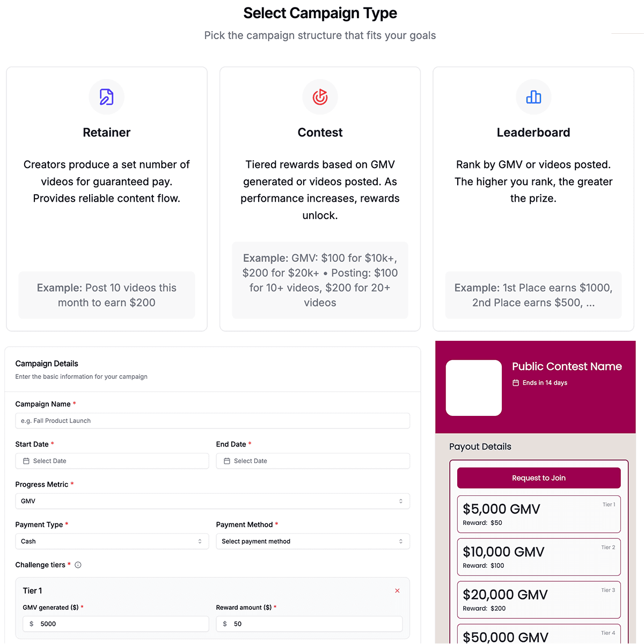Click the white logo placeholder in contest preview
644x644 pixels.
[473, 387]
